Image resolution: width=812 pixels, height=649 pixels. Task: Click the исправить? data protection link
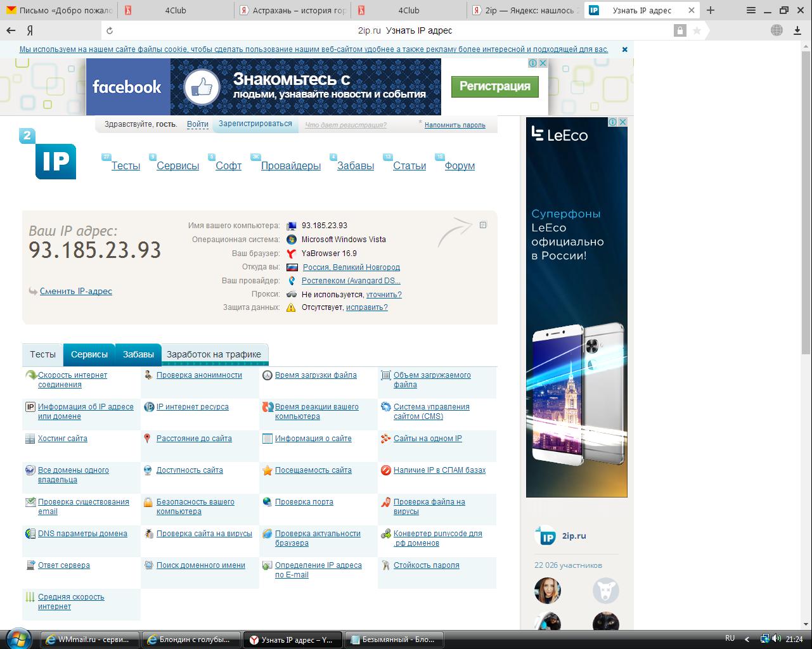point(366,307)
